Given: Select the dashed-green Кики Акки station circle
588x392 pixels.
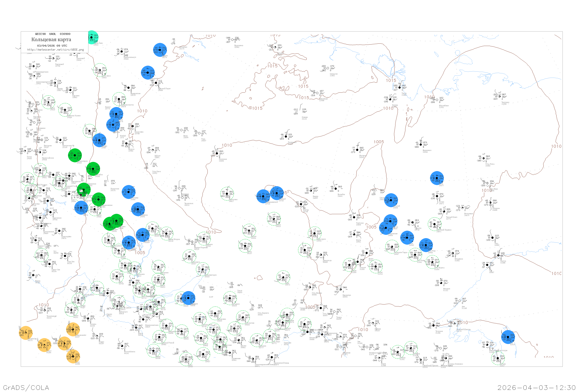Looking at the screenshot, I should click(100, 70).
